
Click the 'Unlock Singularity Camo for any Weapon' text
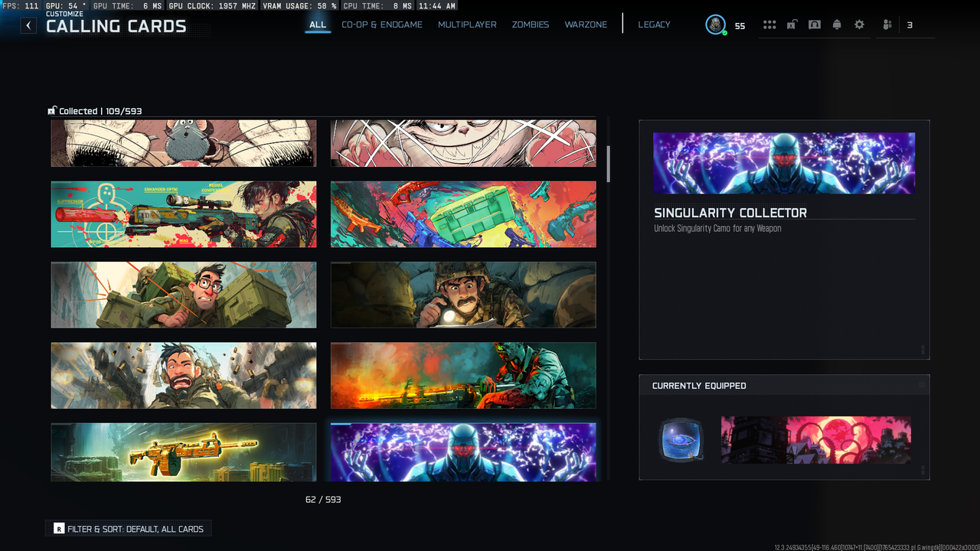click(717, 229)
